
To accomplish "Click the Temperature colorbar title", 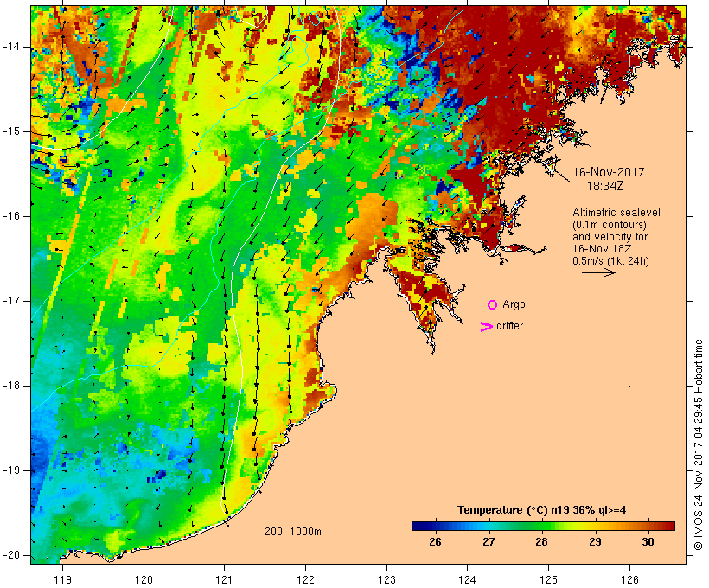I will point(542,510).
